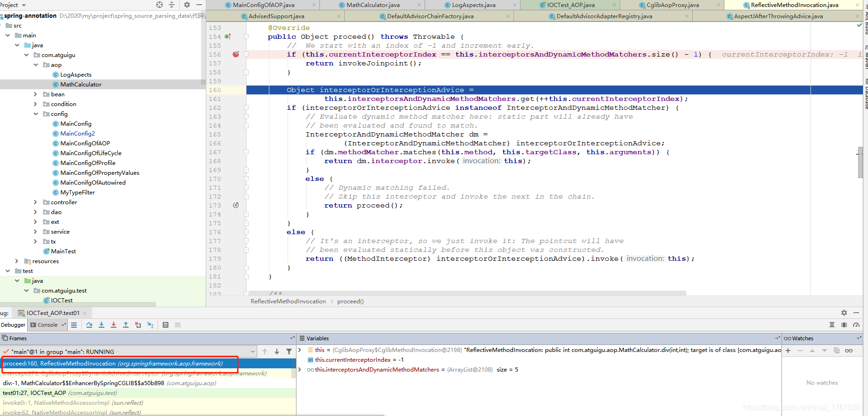Toggle breakpoint on line 156

click(x=236, y=54)
